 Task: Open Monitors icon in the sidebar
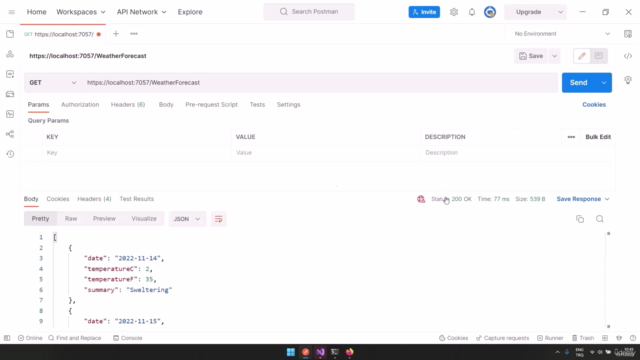(10, 114)
